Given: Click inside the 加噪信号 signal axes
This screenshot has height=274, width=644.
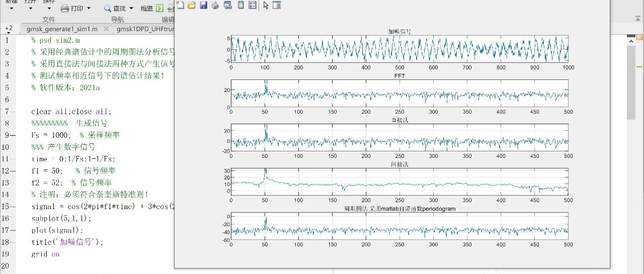Looking at the screenshot, I should (399, 49).
